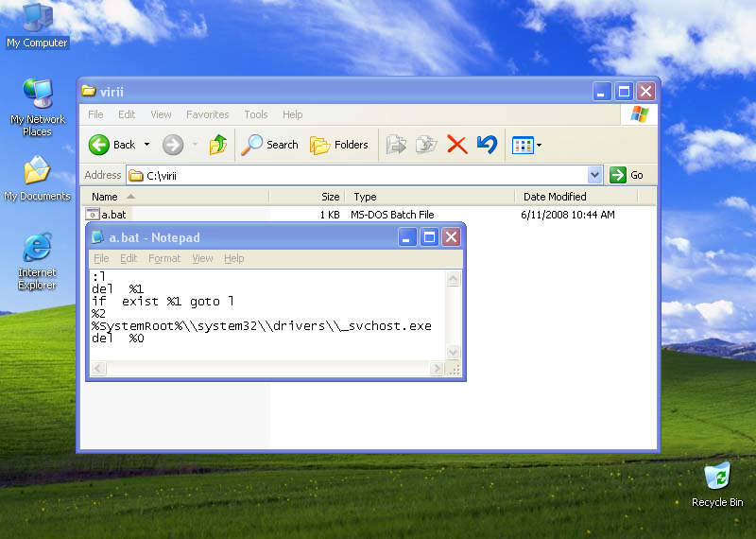This screenshot has width=756, height=539.
Task: Open the Recycle Bin desktop icon
Action: coord(717,485)
